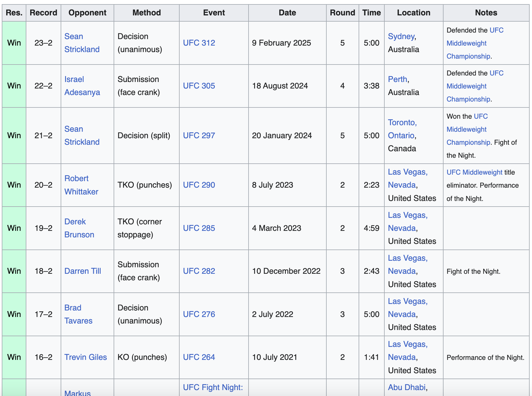
Task: Open the Perth location link
Action: pyautogui.click(x=398, y=79)
